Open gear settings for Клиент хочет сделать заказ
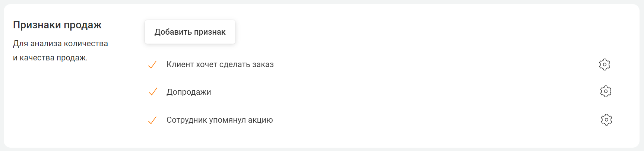Screen dimensions: 644x151 click(x=605, y=65)
